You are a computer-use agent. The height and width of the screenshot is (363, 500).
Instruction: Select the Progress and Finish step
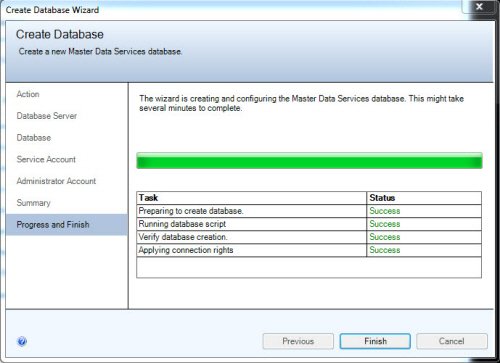pyautogui.click(x=67, y=225)
